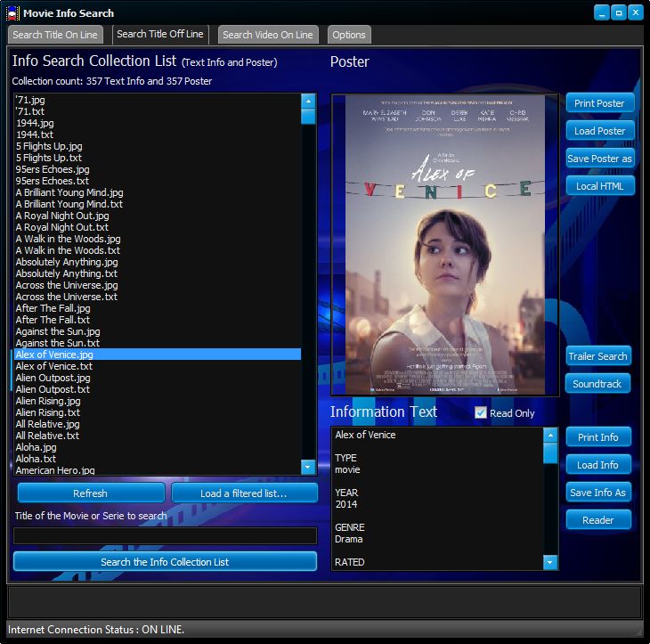The image size is (650, 644).
Task: Select All Relative.txt
Action: click(158, 436)
